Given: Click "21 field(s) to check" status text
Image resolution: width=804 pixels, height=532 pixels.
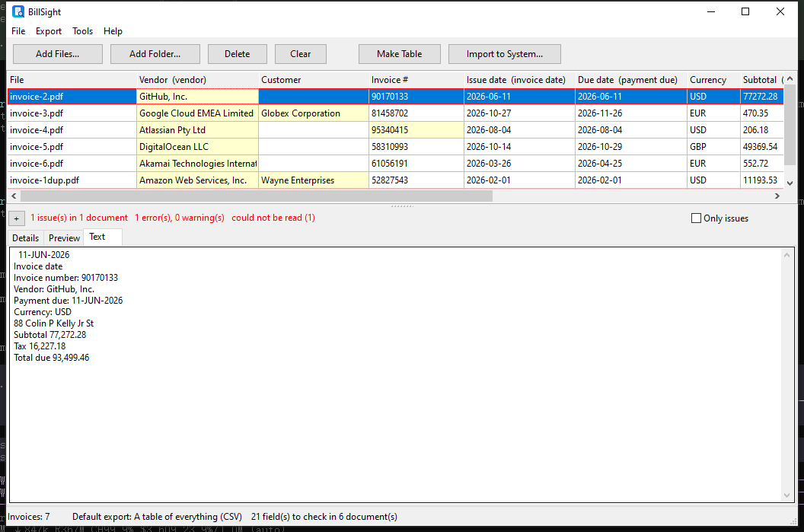Looking at the screenshot, I should 324,517.
